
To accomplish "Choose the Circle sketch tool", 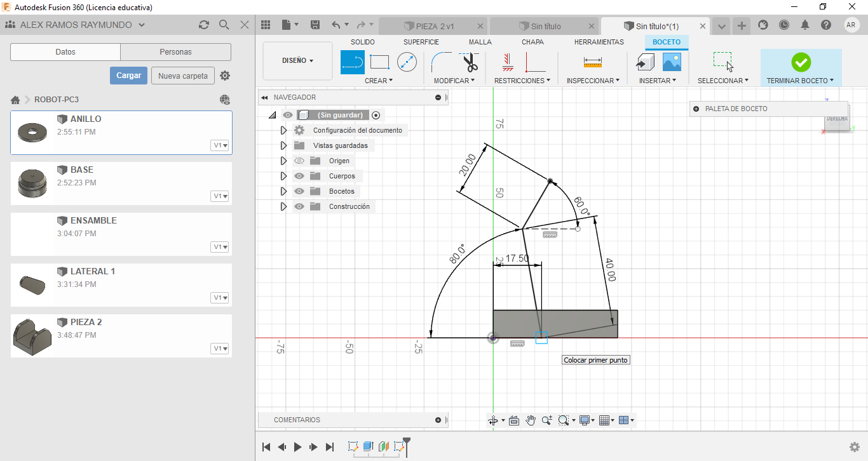I will [x=407, y=62].
